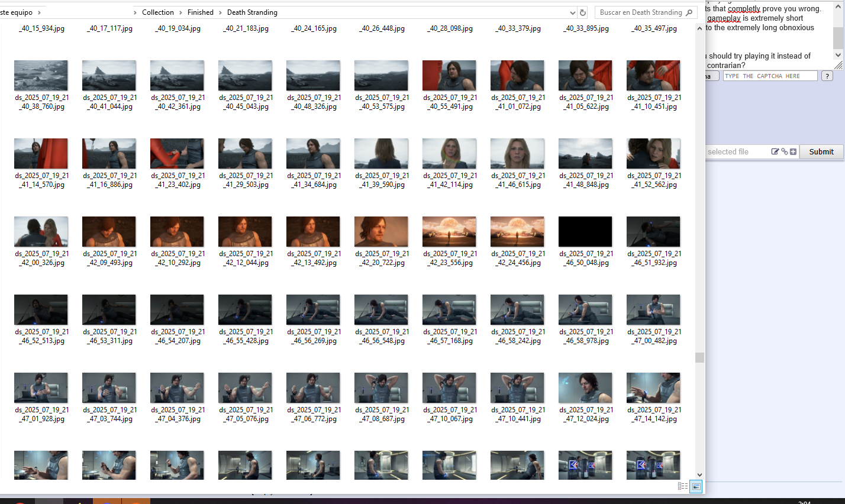The height and width of the screenshot is (504, 845).
Task: Select thumbnail ds_2025_07_19_21_40_38_760.jpg
Action: (41, 76)
